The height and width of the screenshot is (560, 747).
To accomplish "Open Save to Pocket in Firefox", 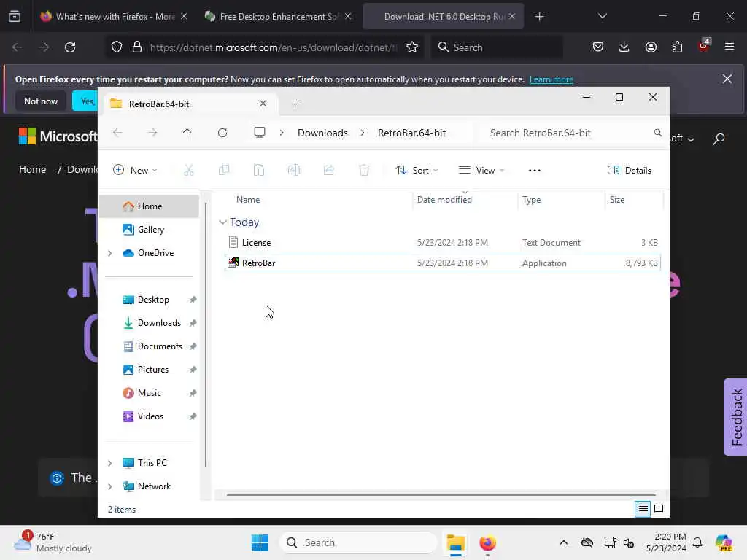I will pos(598,47).
